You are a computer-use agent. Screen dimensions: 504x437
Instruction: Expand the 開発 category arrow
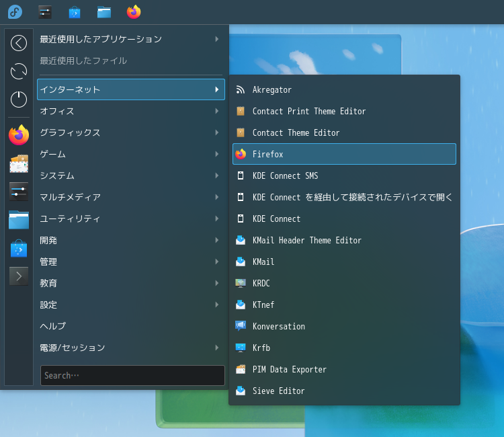[217, 240]
